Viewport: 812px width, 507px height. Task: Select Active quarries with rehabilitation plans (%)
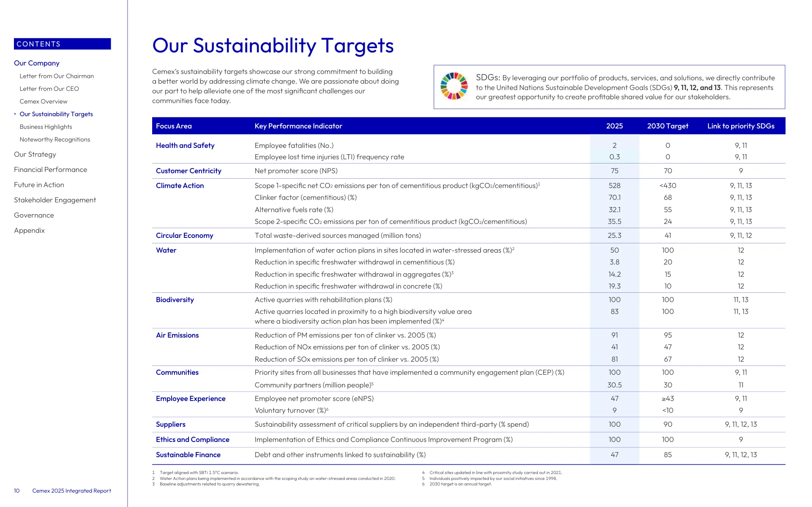click(x=323, y=300)
